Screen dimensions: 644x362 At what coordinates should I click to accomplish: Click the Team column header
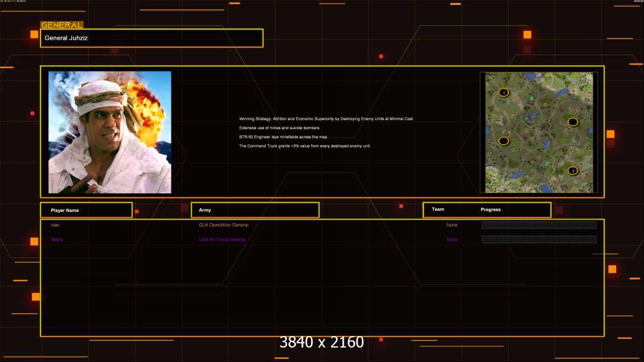pyautogui.click(x=438, y=209)
